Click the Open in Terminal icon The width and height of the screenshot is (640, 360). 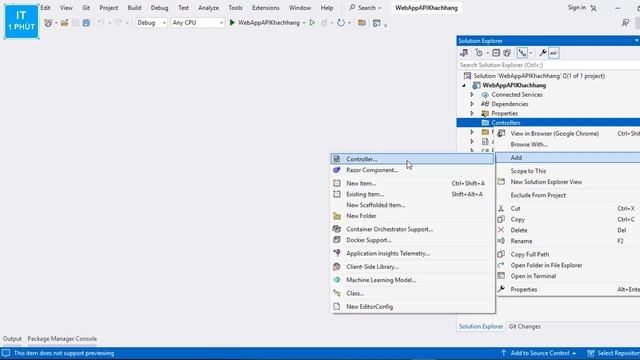click(501, 276)
